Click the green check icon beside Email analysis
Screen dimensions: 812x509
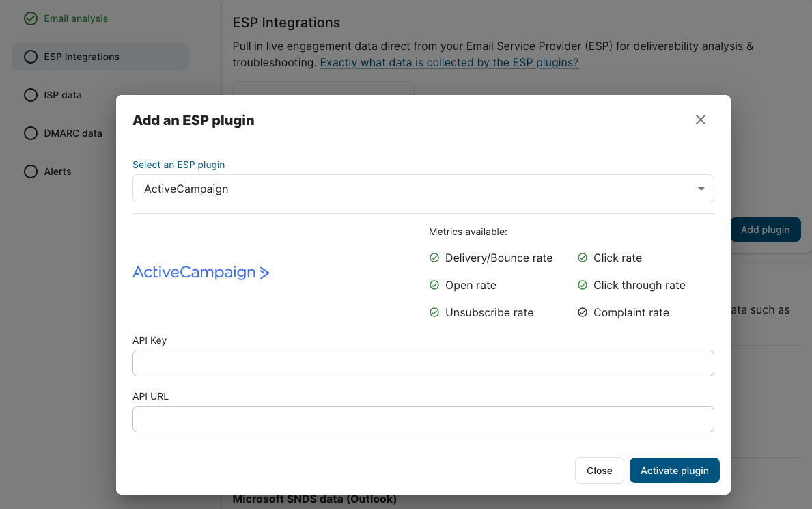[31, 18]
